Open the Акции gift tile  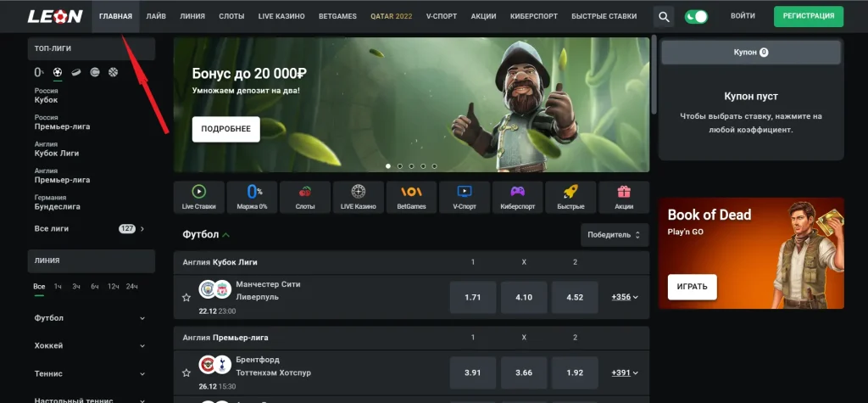pyautogui.click(x=624, y=198)
